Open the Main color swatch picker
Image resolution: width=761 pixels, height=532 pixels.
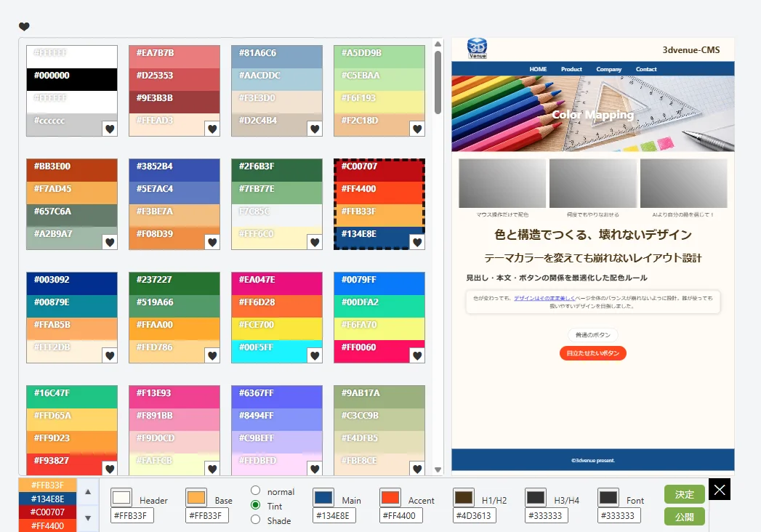323,498
